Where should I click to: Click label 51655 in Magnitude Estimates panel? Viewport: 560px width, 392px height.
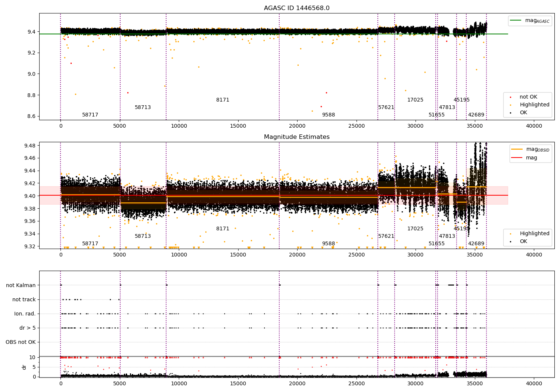(x=436, y=244)
